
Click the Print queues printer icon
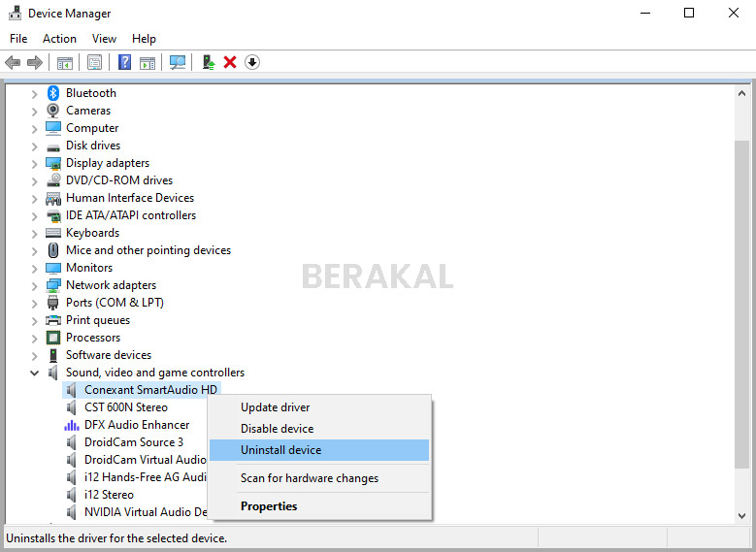pos(53,320)
